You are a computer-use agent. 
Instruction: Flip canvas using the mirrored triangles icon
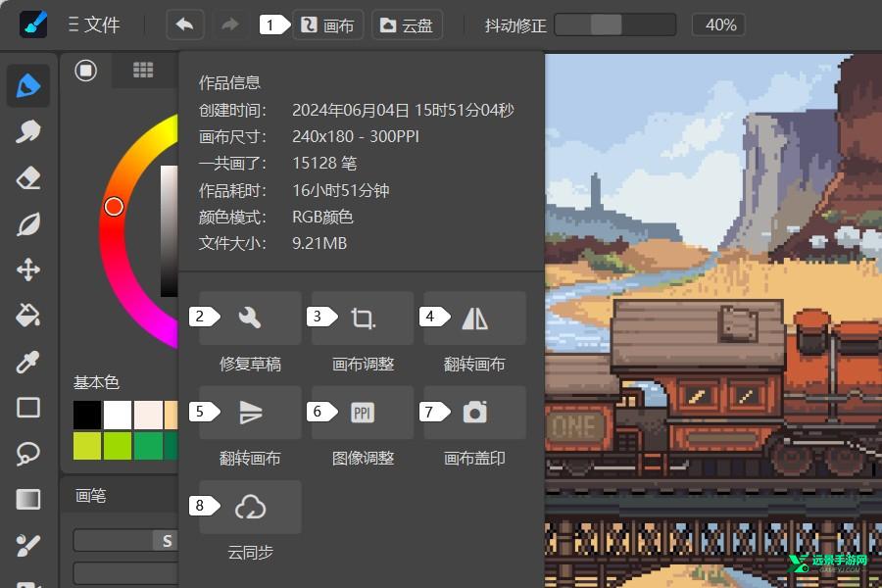474,318
